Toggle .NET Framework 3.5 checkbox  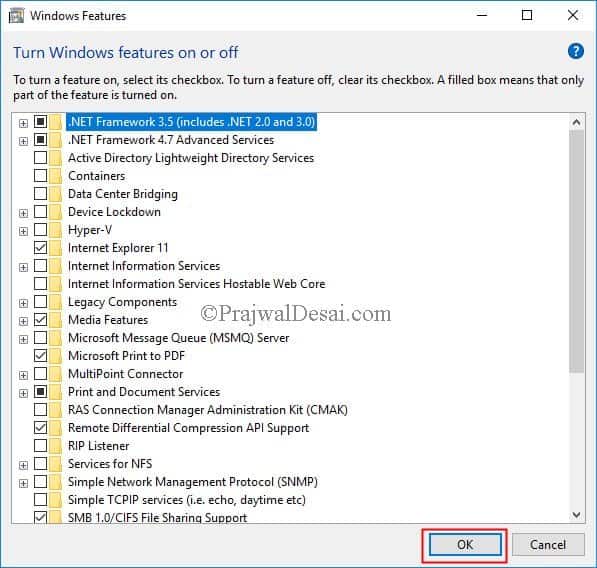click(x=40, y=122)
